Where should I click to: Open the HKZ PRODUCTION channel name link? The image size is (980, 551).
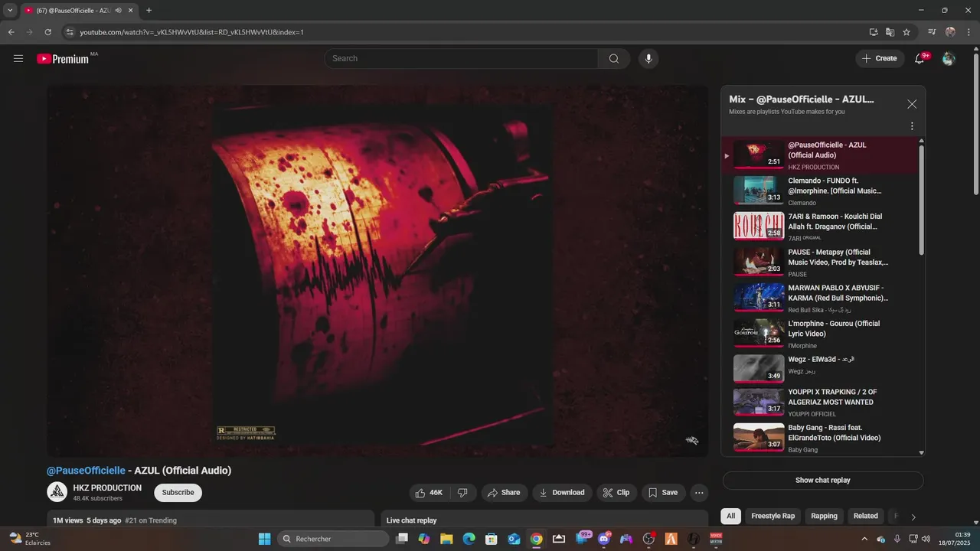107,487
